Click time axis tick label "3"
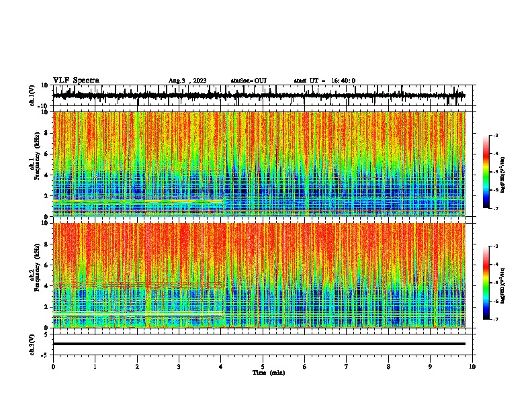532x411 pixels. (179, 367)
